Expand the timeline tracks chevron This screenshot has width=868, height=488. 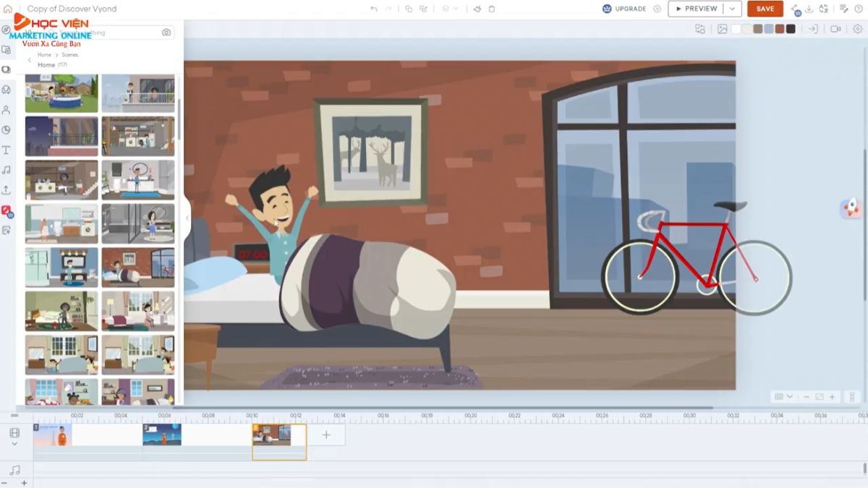(x=14, y=443)
